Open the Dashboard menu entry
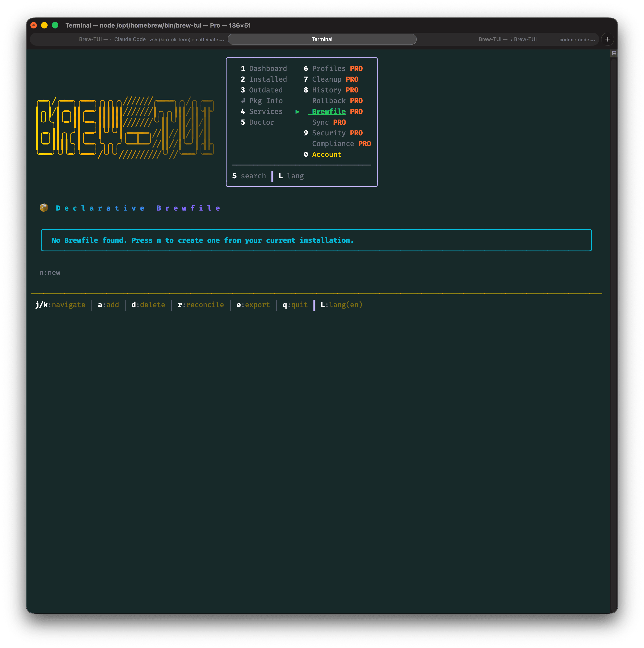The height and width of the screenshot is (648, 644). tap(263, 68)
